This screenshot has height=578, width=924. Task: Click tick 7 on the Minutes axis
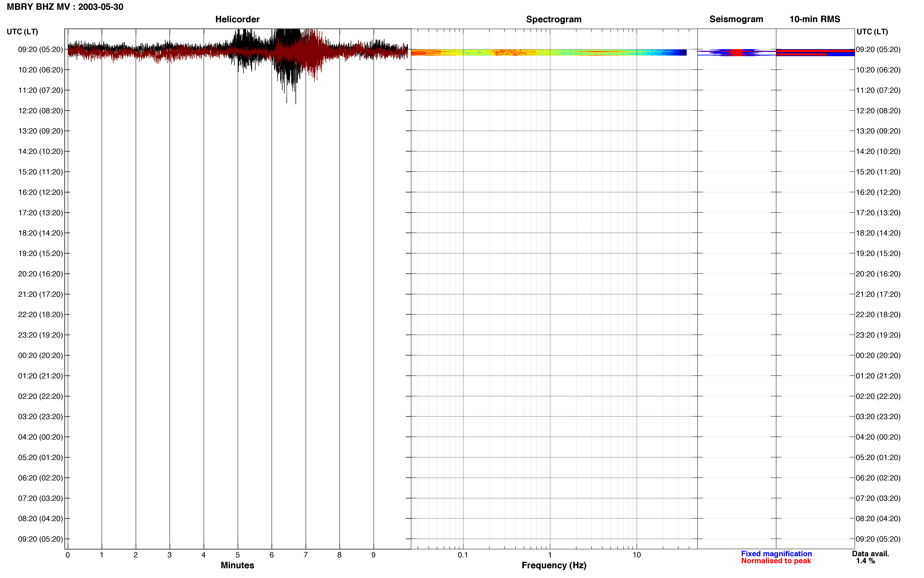[x=306, y=555]
